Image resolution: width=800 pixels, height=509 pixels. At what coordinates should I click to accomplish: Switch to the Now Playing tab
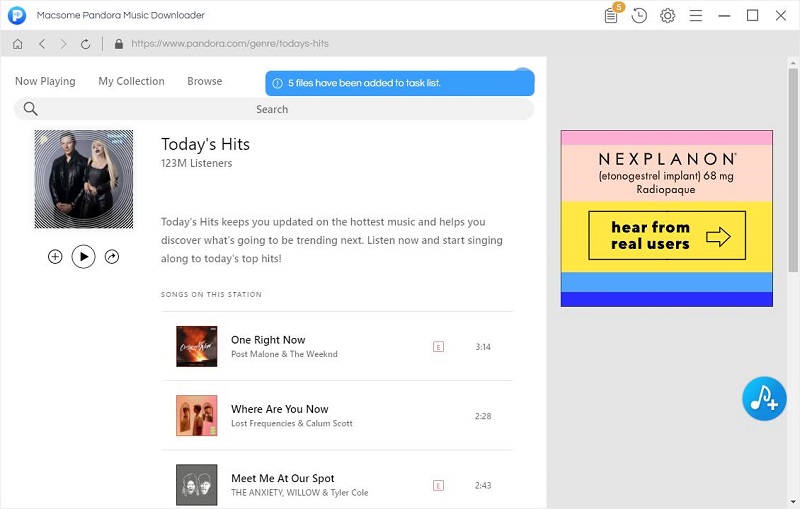(45, 81)
